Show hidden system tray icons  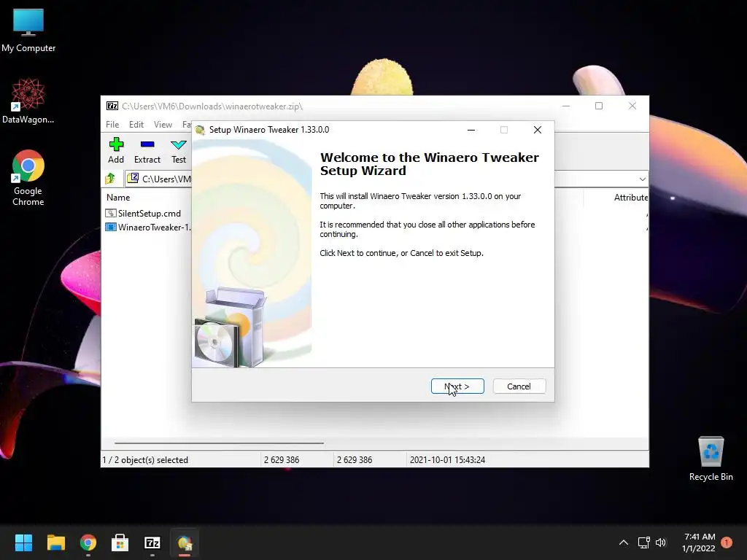click(623, 542)
